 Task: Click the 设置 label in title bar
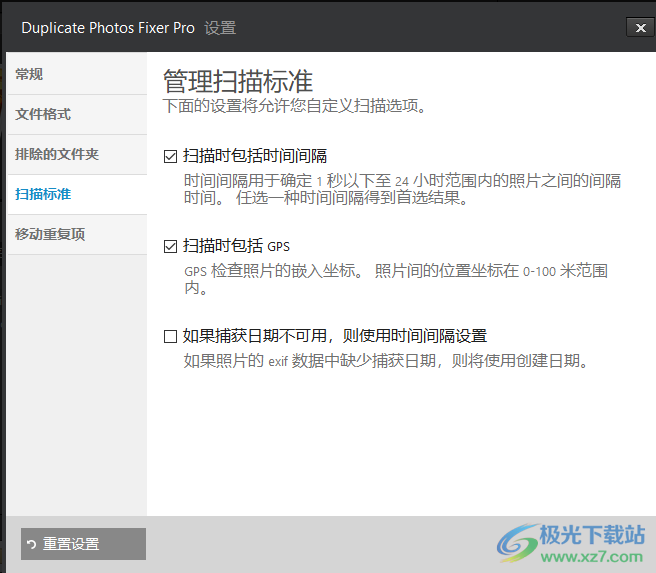tap(220, 28)
